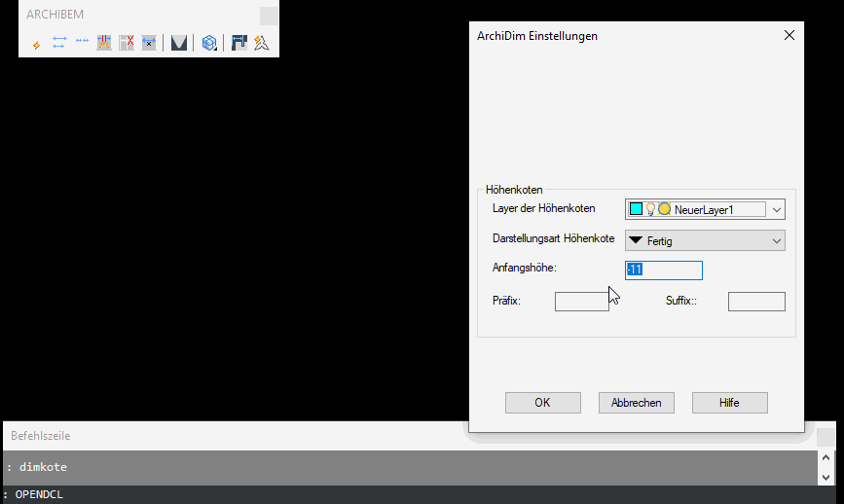Open the Darstellungsart Höhenkote dropdown
This screenshot has height=504, width=844.
tap(776, 240)
